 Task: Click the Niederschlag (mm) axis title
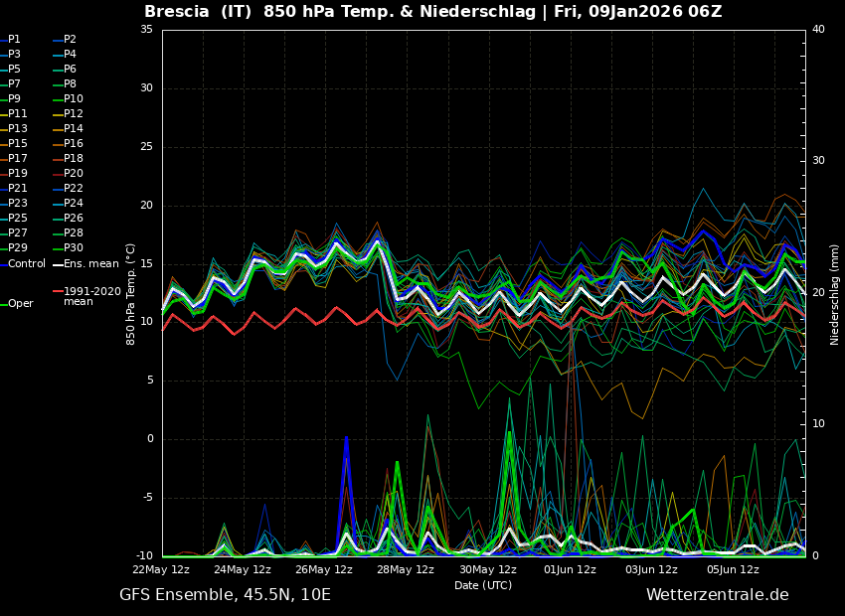tap(834, 294)
